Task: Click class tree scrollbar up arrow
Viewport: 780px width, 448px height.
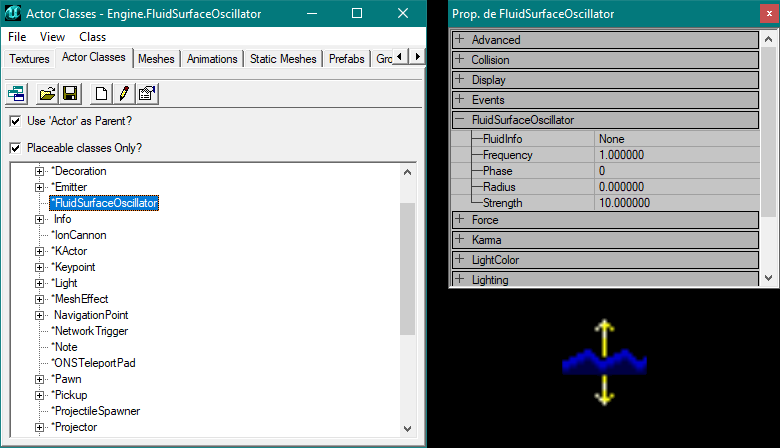Action: click(x=407, y=172)
